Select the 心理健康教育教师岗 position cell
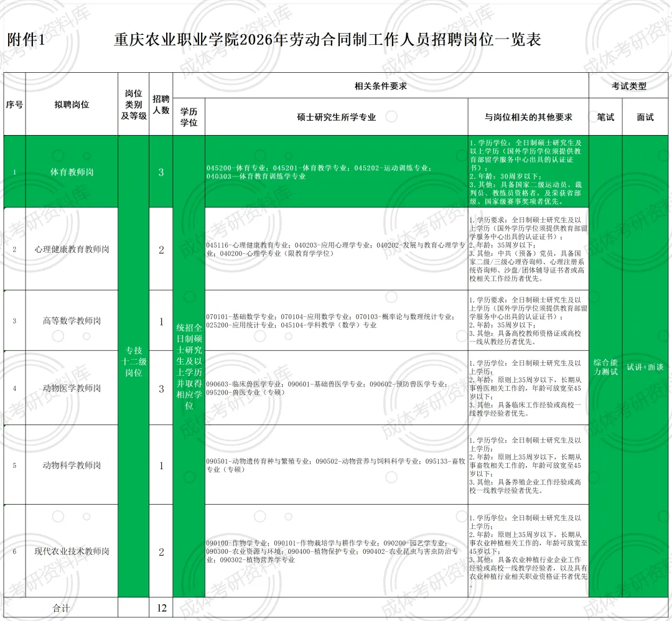Viewport: 672px width, 621px height. [x=72, y=249]
